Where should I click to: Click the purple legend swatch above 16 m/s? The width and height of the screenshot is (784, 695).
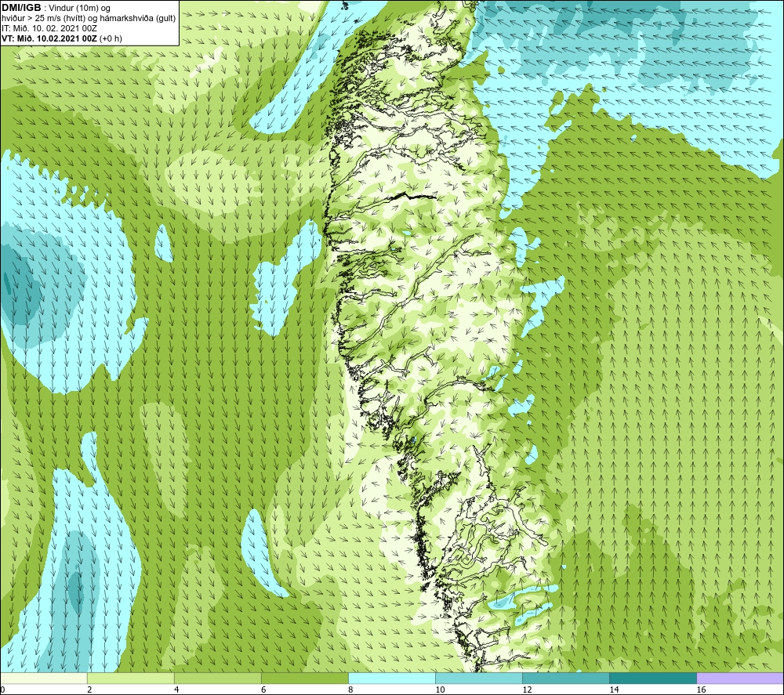pyautogui.click(x=740, y=679)
